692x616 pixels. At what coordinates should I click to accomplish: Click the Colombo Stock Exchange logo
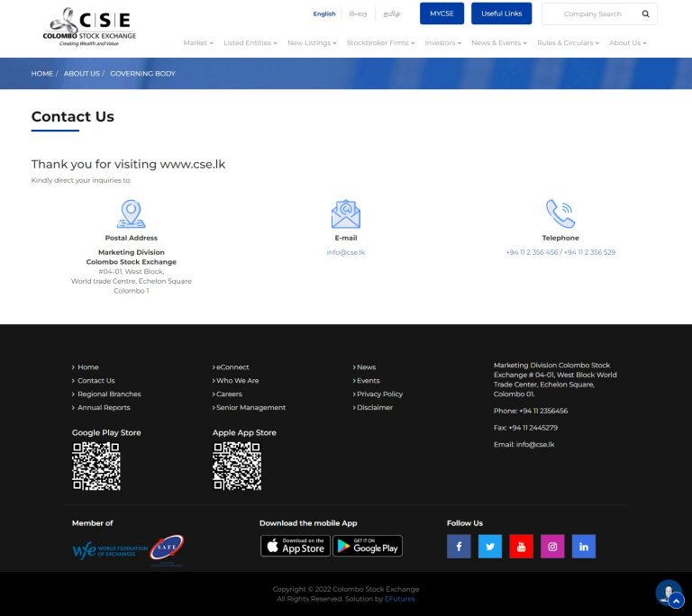click(x=89, y=26)
